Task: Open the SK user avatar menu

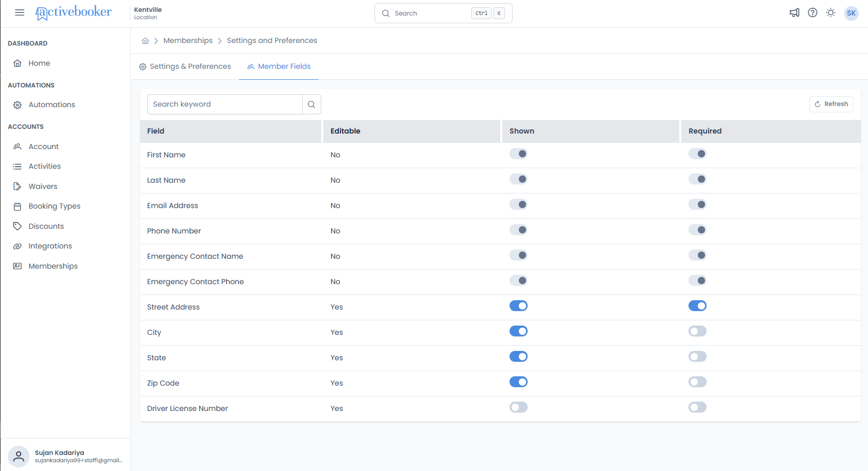Action: 851,13
